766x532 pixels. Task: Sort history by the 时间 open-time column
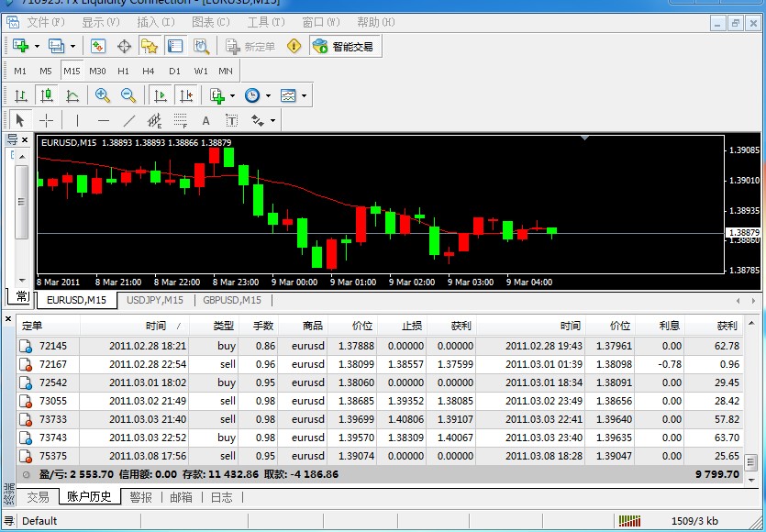point(135,326)
